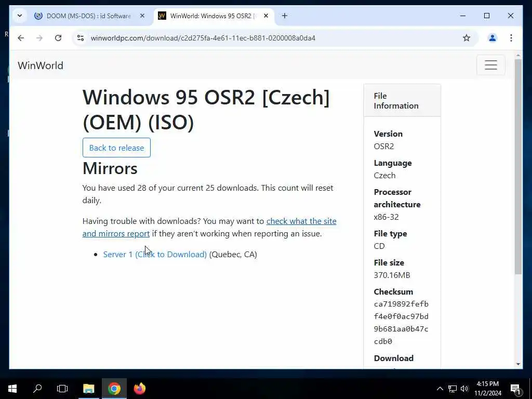Go forward with the forward arrow
This screenshot has width=532, height=399.
coord(39,38)
